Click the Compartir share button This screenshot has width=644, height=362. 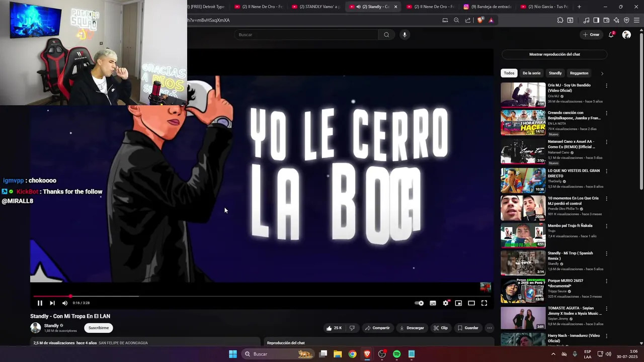point(377,328)
